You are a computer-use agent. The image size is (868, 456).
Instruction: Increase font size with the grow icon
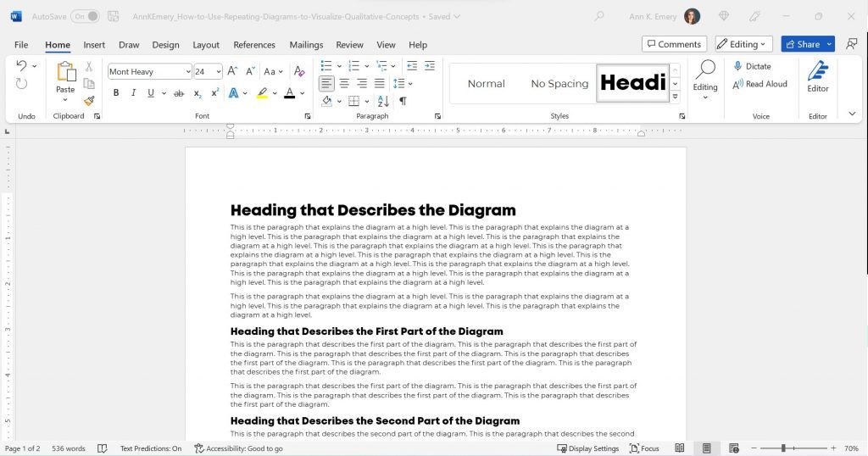(x=232, y=71)
